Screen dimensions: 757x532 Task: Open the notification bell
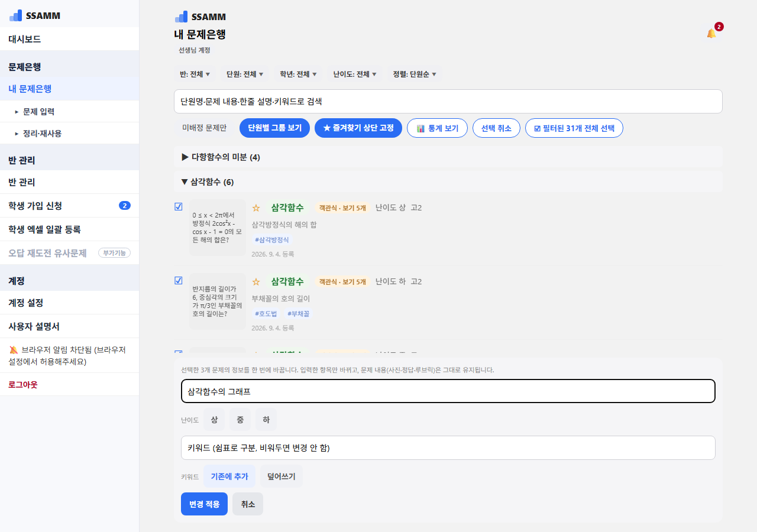[x=711, y=34]
